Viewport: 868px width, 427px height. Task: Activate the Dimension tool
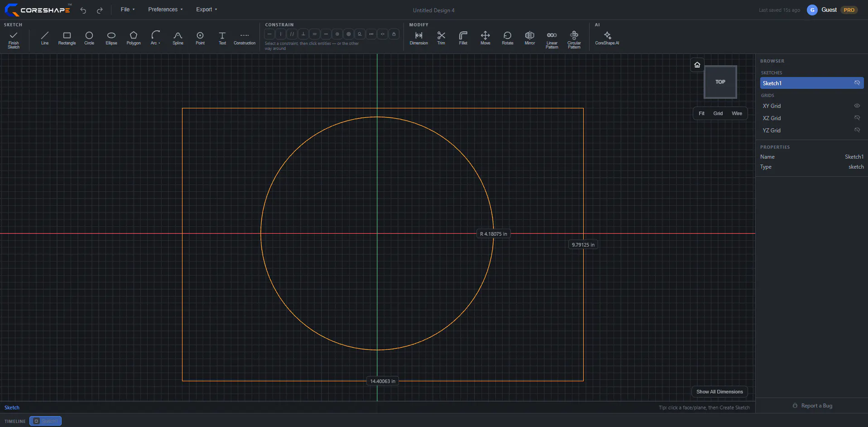click(419, 38)
